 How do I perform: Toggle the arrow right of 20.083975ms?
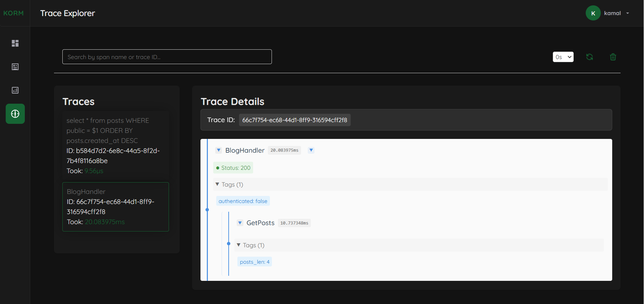(x=311, y=150)
